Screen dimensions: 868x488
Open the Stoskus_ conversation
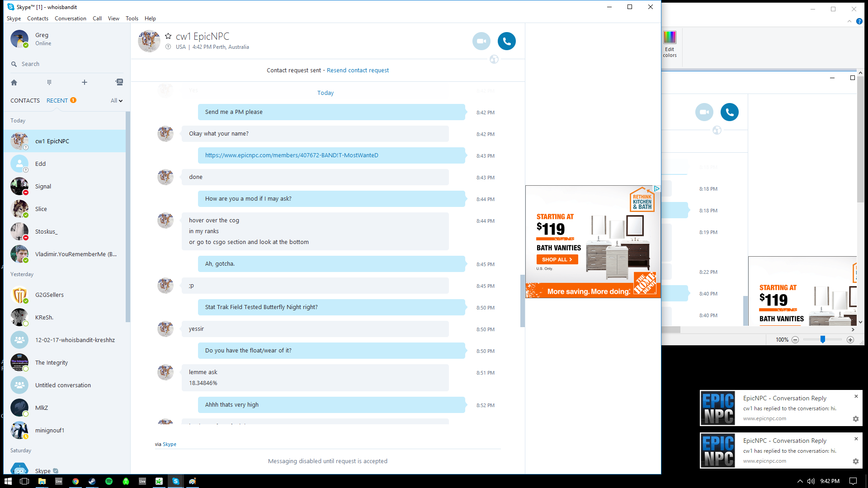click(x=65, y=232)
